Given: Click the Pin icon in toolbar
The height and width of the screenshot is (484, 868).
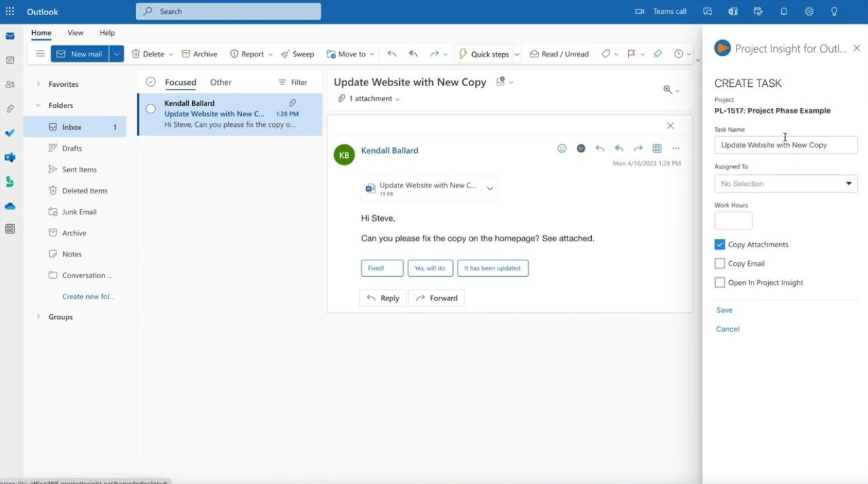Looking at the screenshot, I should [x=658, y=54].
